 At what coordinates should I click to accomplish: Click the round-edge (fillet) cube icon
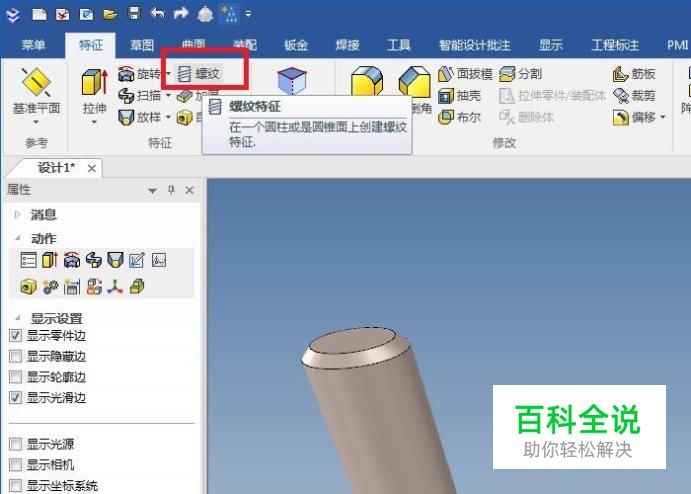point(367,81)
